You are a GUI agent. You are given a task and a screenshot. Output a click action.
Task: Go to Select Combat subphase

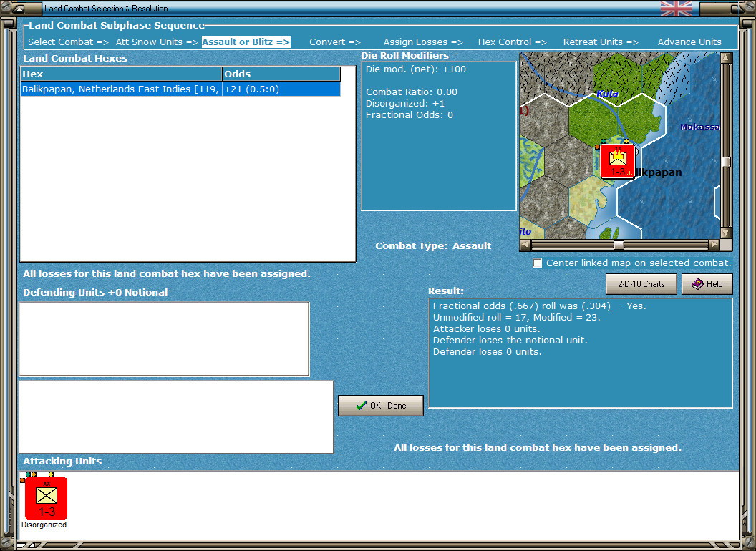coord(68,42)
